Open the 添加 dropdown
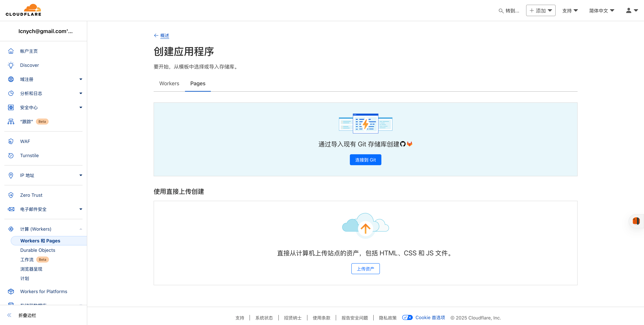644x325 pixels. 541,11
